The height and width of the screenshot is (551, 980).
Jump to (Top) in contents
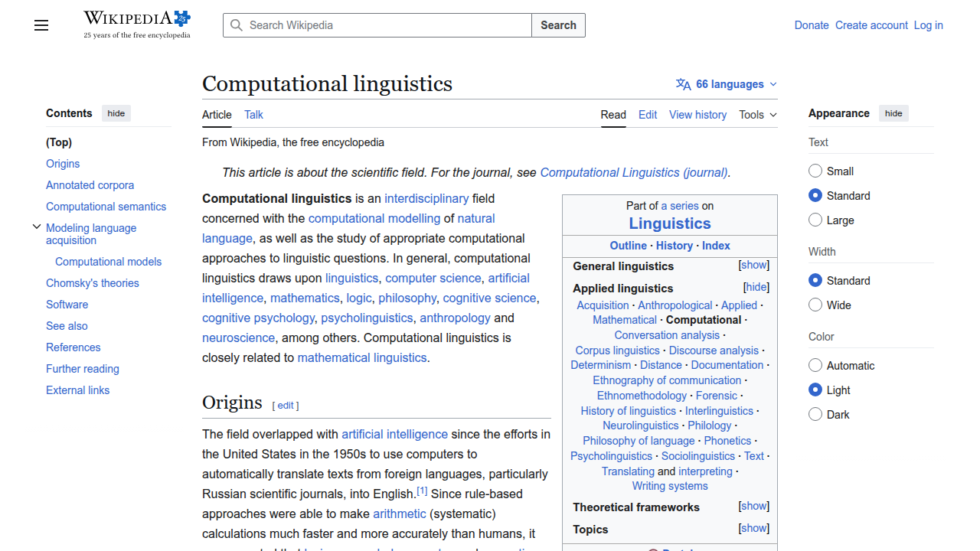(x=59, y=142)
